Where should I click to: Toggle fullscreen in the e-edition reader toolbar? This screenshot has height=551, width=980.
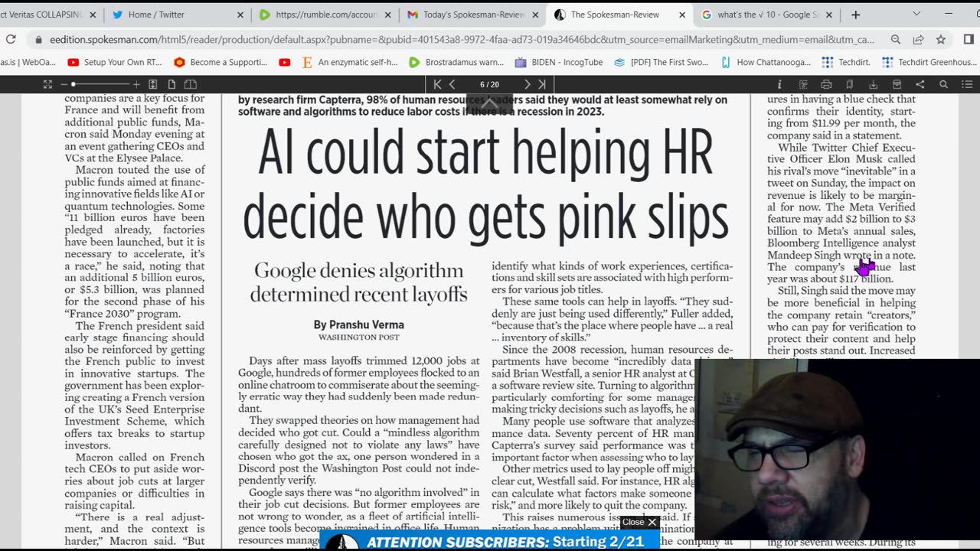tap(47, 84)
